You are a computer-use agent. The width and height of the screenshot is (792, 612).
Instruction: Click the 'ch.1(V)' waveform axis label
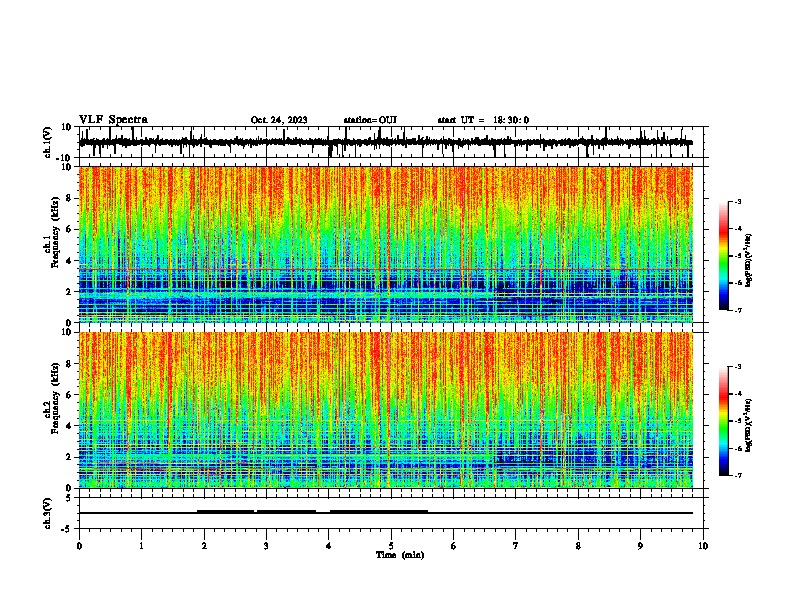pos(47,142)
